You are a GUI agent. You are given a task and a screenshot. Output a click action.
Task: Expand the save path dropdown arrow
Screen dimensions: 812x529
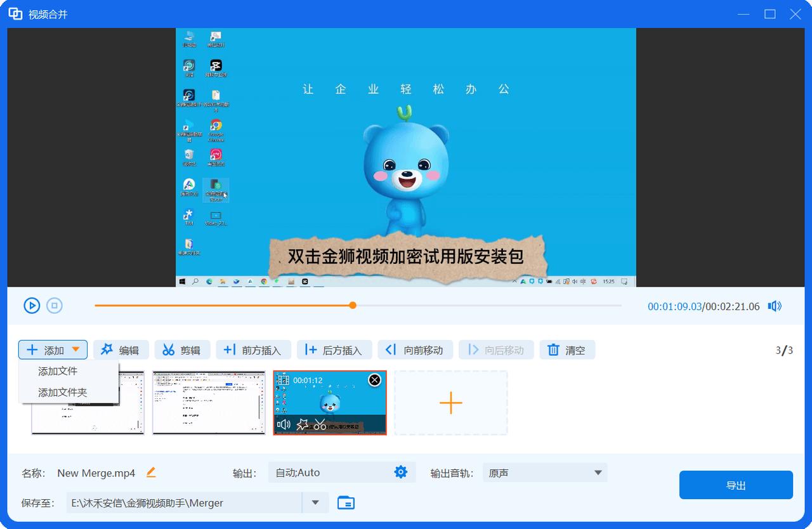click(x=315, y=502)
